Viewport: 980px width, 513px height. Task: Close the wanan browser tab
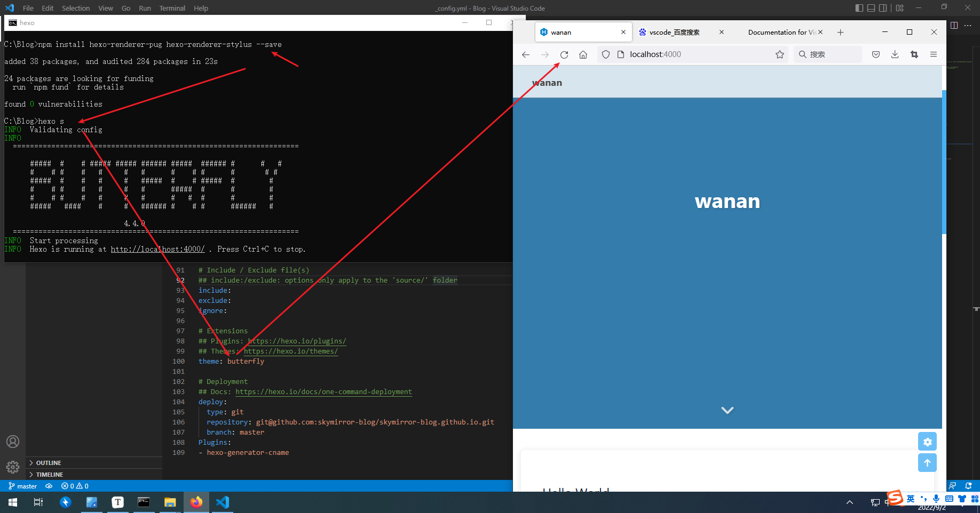623,32
